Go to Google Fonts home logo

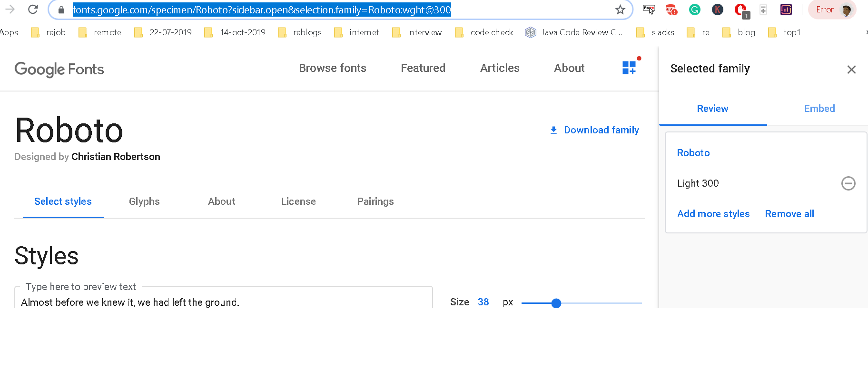[x=59, y=69]
